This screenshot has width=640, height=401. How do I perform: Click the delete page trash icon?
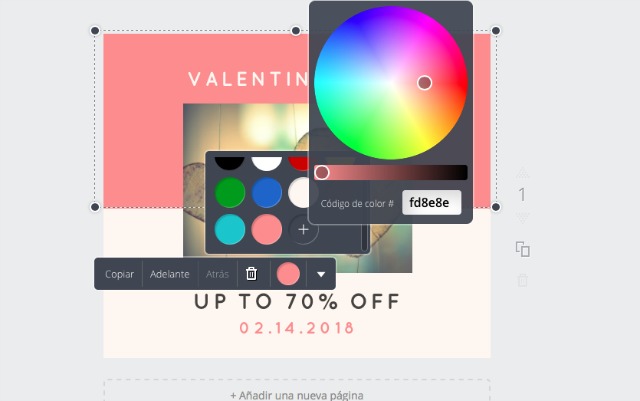point(522,280)
